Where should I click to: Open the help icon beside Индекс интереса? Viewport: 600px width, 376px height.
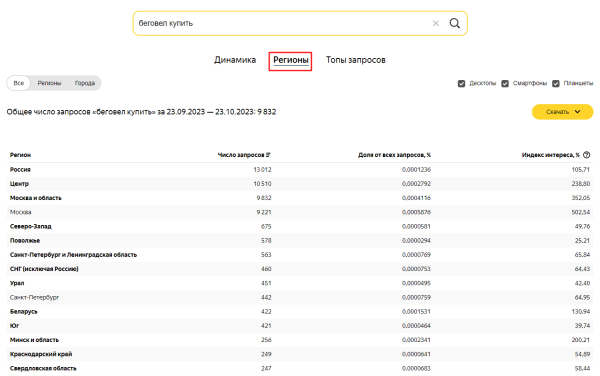[586, 155]
